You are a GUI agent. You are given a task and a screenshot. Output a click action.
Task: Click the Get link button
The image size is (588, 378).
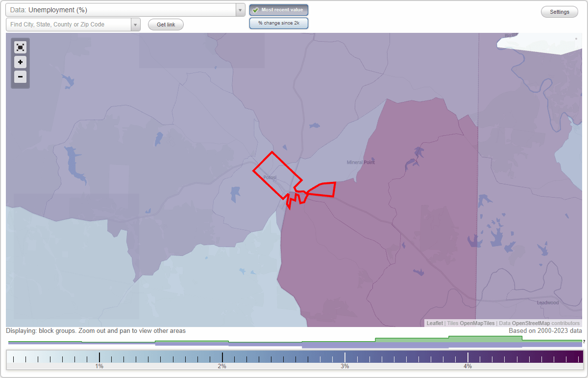166,25
